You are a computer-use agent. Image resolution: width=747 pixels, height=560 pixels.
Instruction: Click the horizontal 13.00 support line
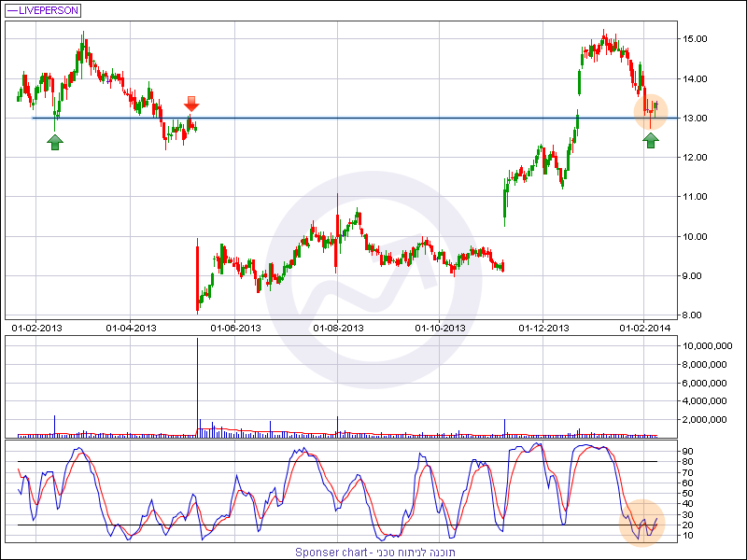[355, 119]
